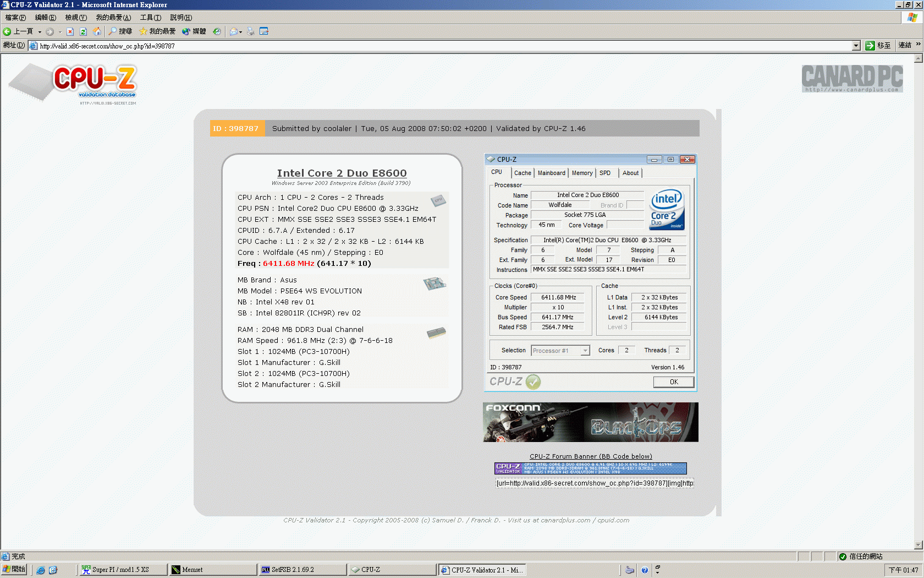The image size is (924, 578).
Task: Select the SPD tab in CPU-Z image
Action: tap(605, 173)
